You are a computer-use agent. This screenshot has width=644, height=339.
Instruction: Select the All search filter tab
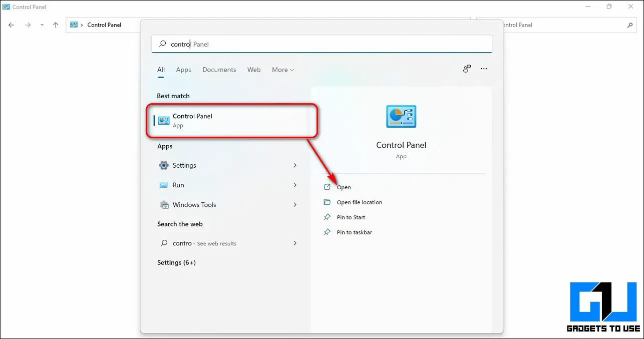pos(161,70)
